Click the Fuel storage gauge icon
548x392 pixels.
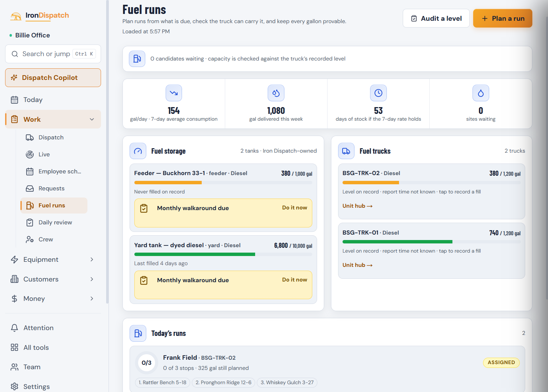(138, 151)
